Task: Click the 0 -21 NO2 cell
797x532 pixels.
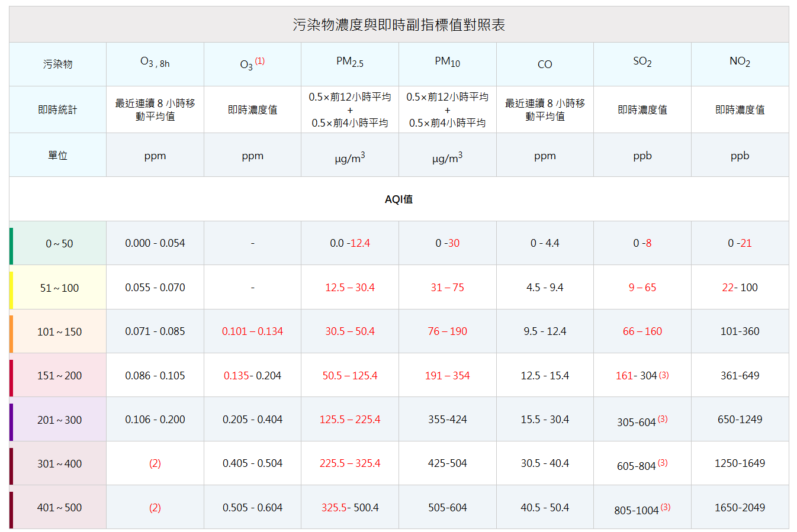Action: point(740,243)
